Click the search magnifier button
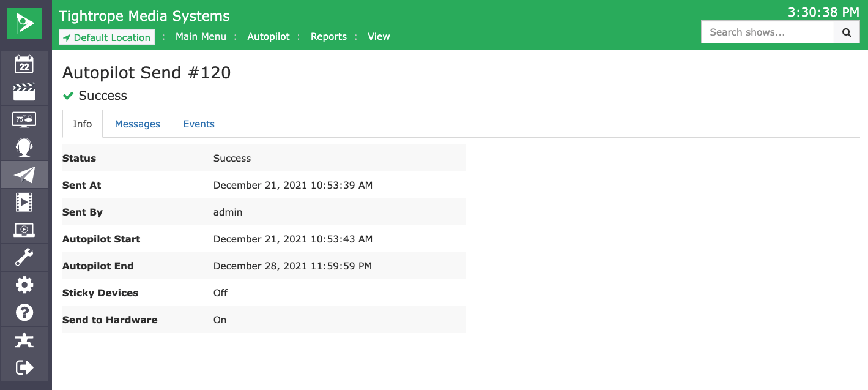The image size is (868, 390). 847,32
